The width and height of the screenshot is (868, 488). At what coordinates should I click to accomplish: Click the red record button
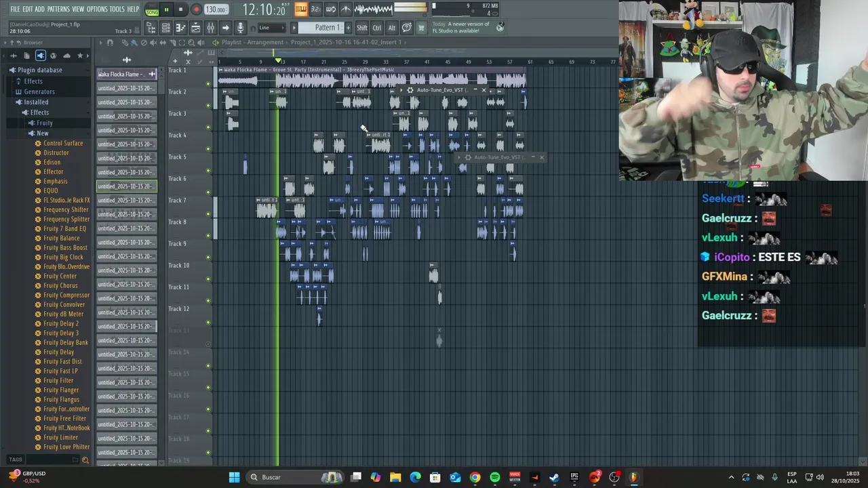196,9
